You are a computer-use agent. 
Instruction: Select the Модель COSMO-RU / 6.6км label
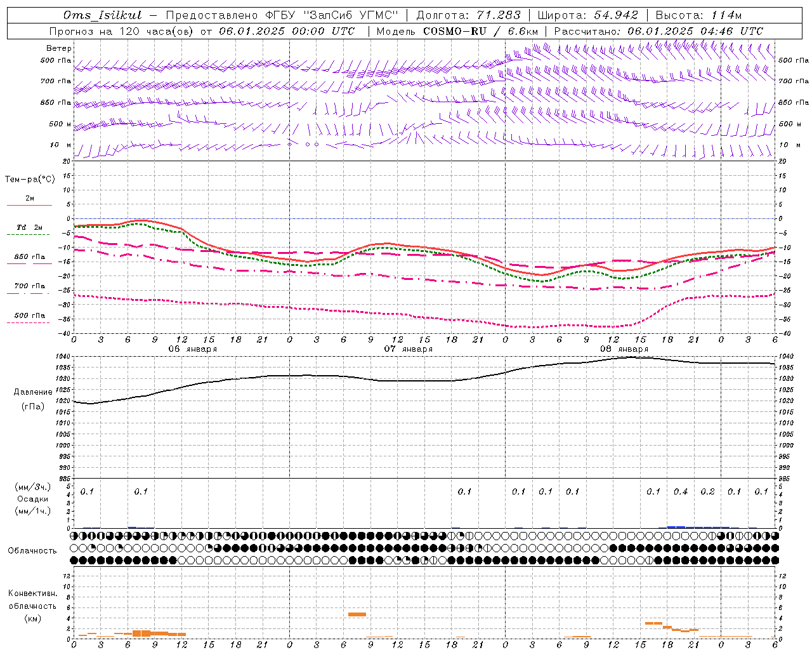pos(457,31)
